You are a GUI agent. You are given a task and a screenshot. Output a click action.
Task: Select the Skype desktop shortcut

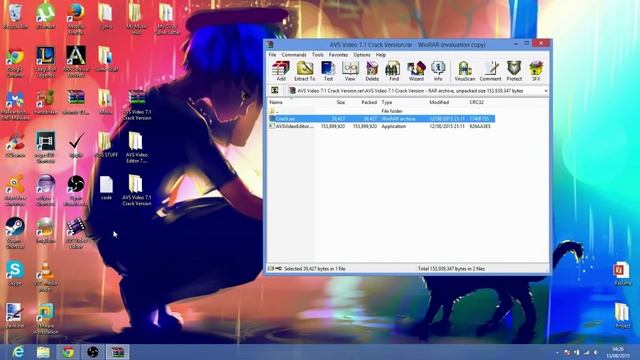[15, 273]
